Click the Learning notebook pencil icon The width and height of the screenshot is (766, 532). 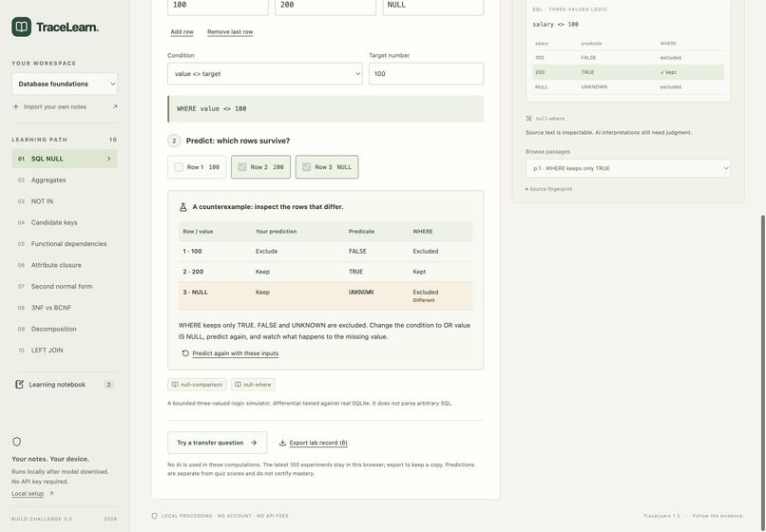[x=19, y=385]
